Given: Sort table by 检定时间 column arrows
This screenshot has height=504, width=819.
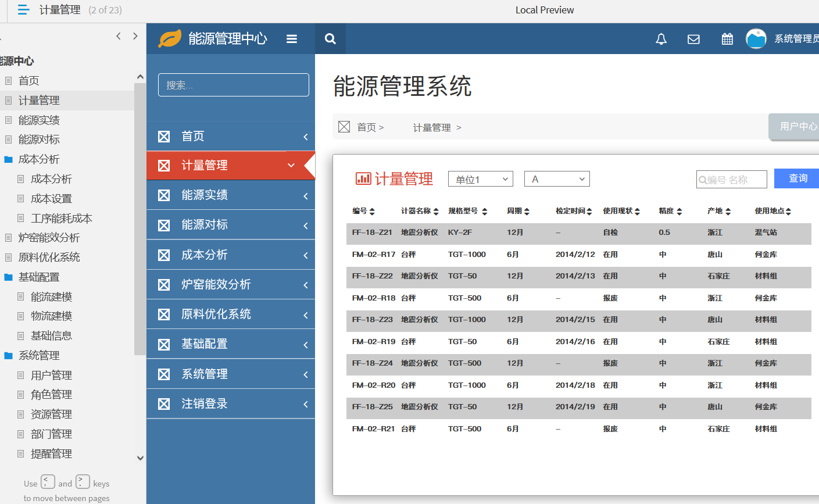Looking at the screenshot, I should (589, 211).
